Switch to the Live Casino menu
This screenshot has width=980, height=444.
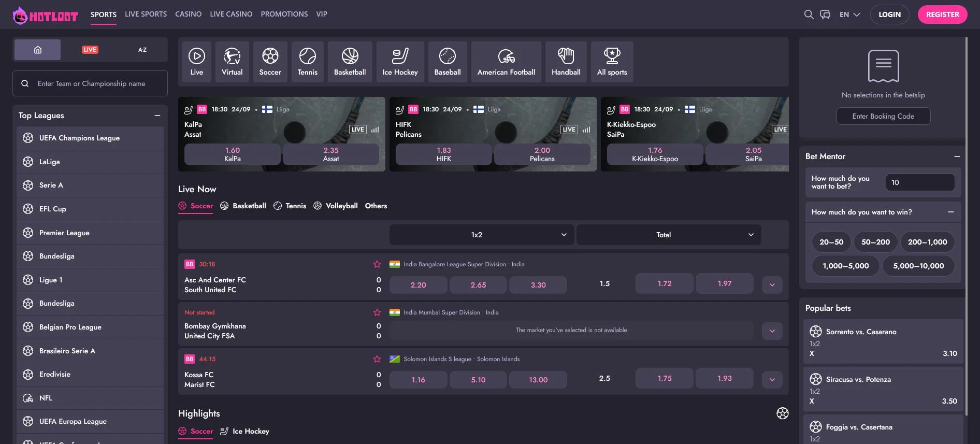(x=231, y=14)
